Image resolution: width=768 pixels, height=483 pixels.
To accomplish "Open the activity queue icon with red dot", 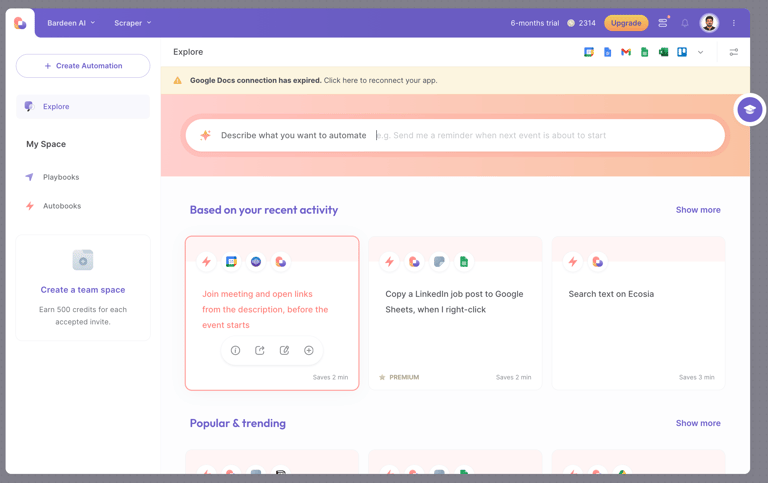I will (x=663, y=23).
